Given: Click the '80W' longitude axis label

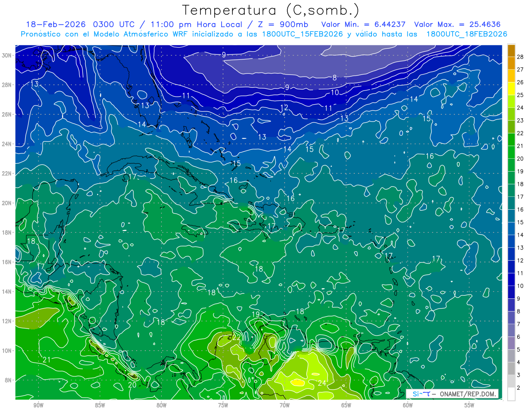Looking at the screenshot, I should click(161, 405).
